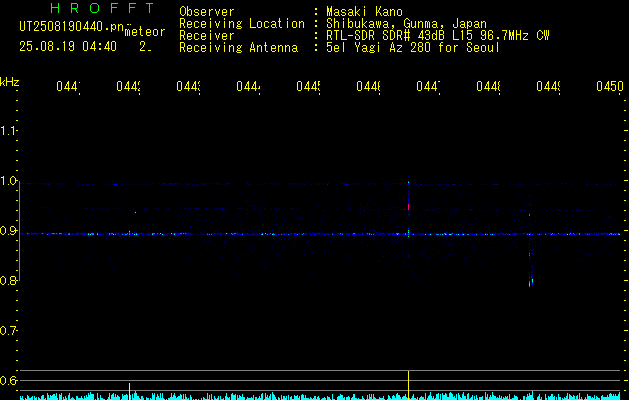Click the 1.1 kHz frequency axis label
Image resolution: width=629 pixels, height=400 pixels.
(x=8, y=130)
